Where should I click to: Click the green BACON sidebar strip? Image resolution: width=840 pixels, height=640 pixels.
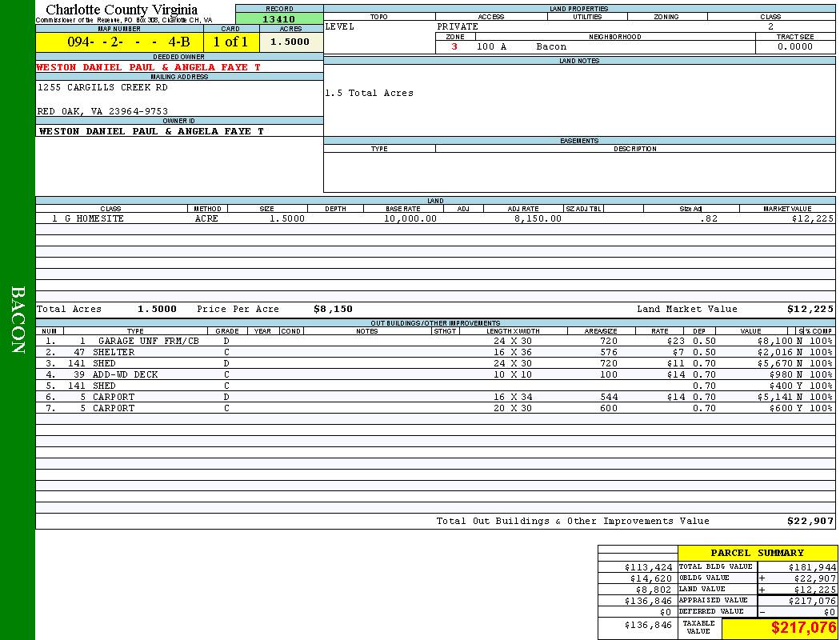[x=18, y=320]
